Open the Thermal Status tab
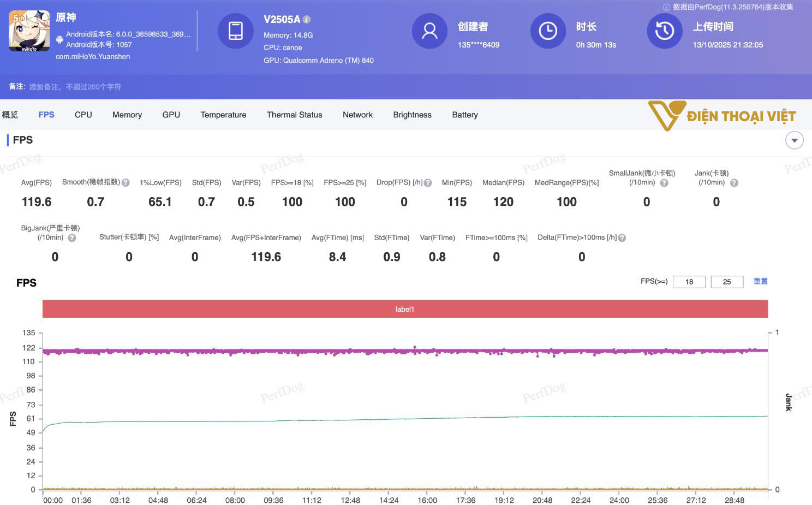This screenshot has height=505, width=812. (x=294, y=115)
